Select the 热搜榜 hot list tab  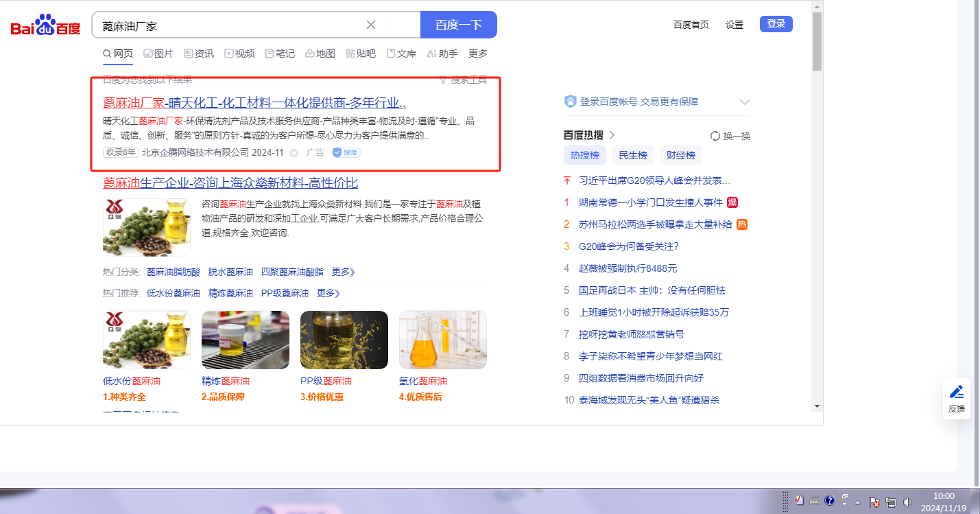point(585,155)
